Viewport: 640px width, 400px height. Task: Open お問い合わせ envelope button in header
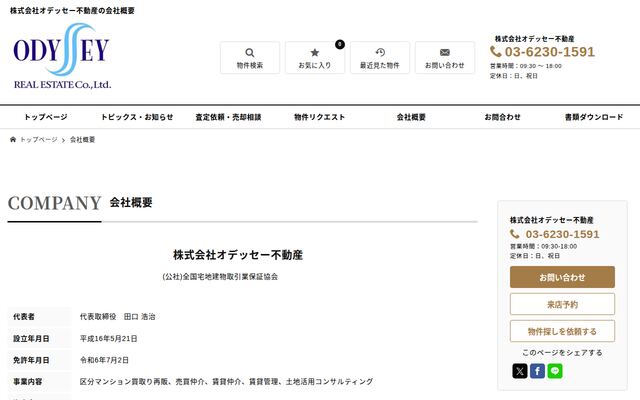click(445, 58)
